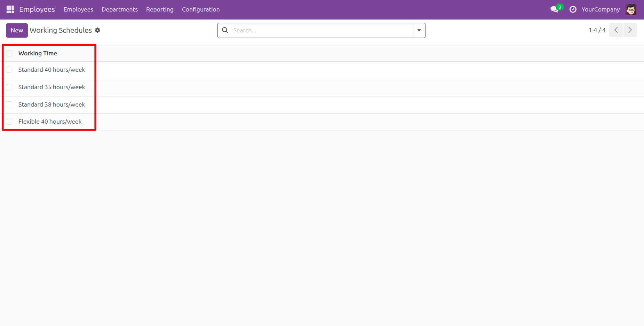Go to next page arrow
This screenshot has height=326, width=644.
[x=630, y=30]
